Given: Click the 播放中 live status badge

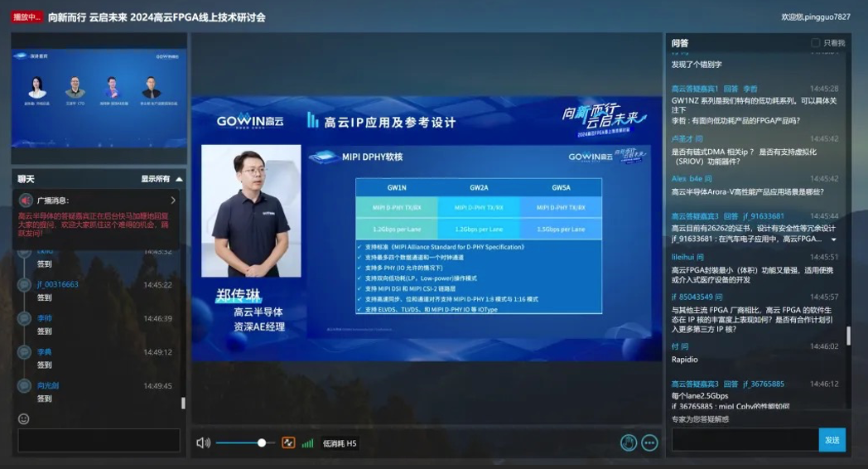Looking at the screenshot, I should (27, 17).
